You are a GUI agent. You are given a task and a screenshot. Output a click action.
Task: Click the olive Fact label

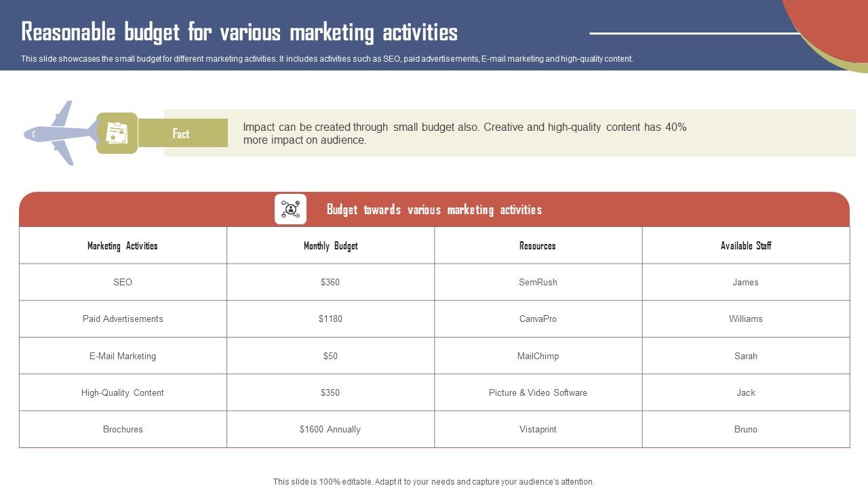[x=182, y=134]
